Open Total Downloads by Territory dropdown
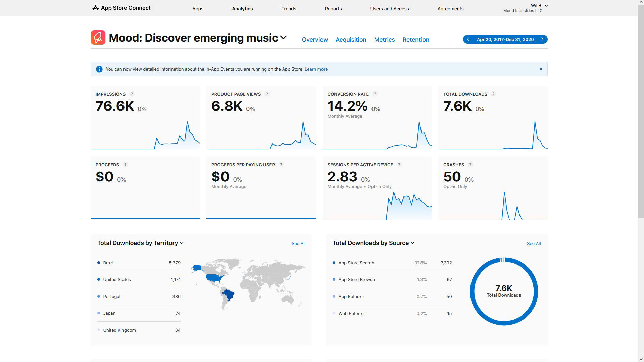This screenshot has height=362, width=644. [141, 243]
